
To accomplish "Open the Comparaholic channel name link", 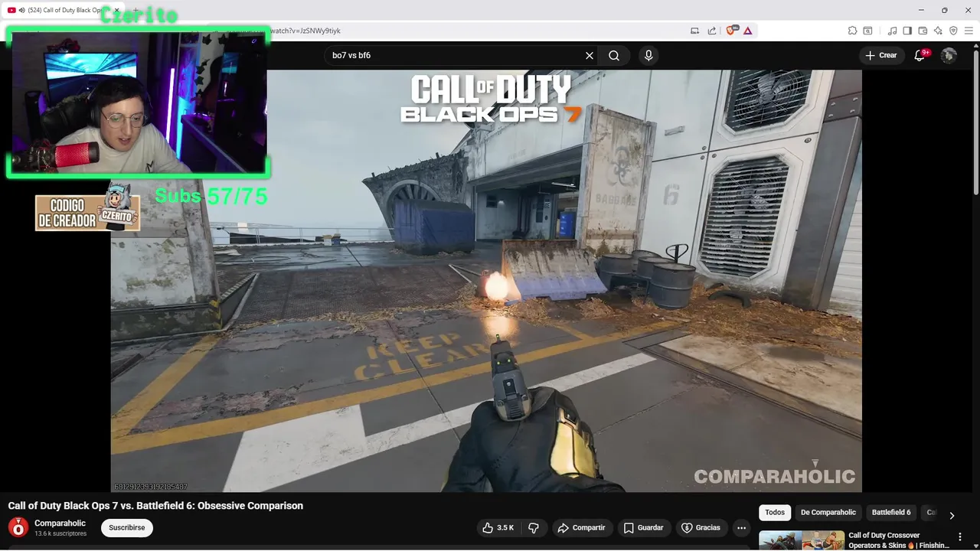I will pos(60,523).
